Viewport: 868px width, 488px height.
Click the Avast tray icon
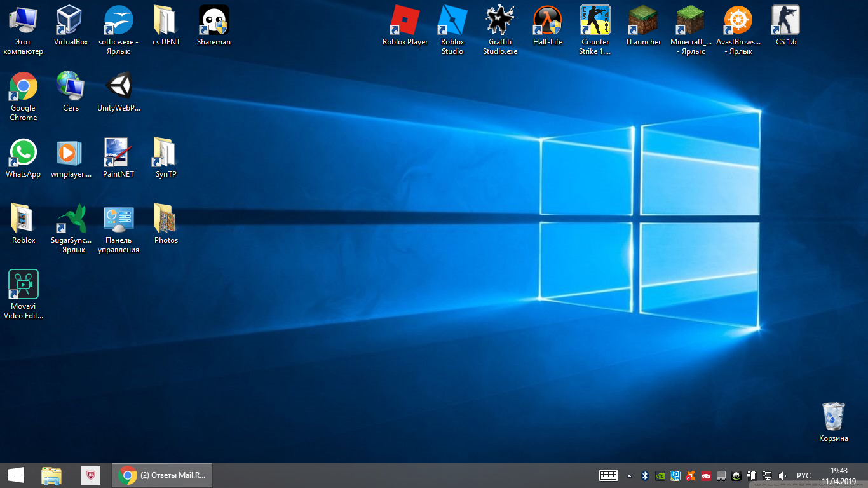tap(690, 475)
